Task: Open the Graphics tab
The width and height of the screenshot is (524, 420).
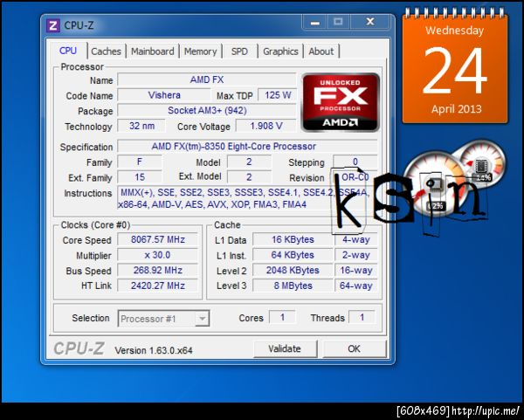Action: point(280,52)
